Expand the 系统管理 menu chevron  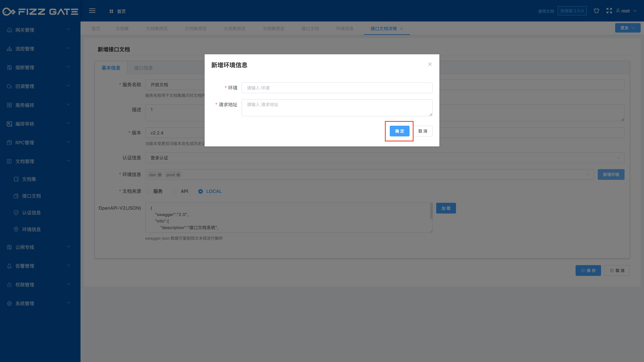pyautogui.click(x=68, y=303)
